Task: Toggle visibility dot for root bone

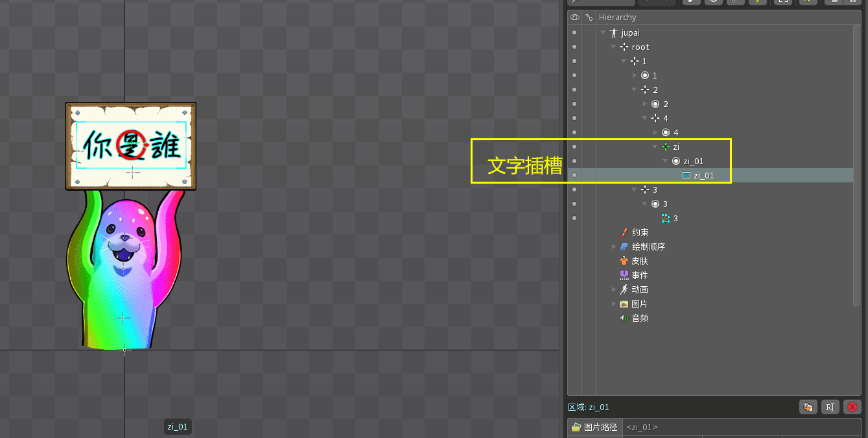Action: [574, 47]
